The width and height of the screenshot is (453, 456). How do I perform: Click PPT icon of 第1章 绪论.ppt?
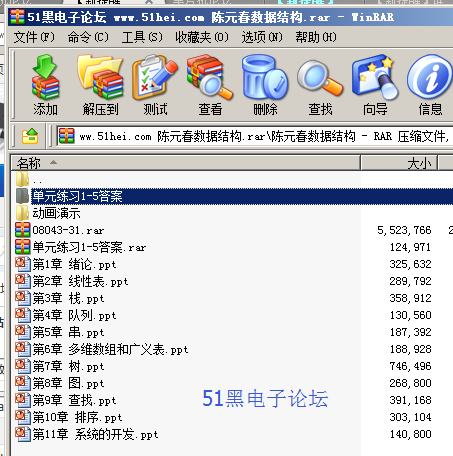point(22,264)
